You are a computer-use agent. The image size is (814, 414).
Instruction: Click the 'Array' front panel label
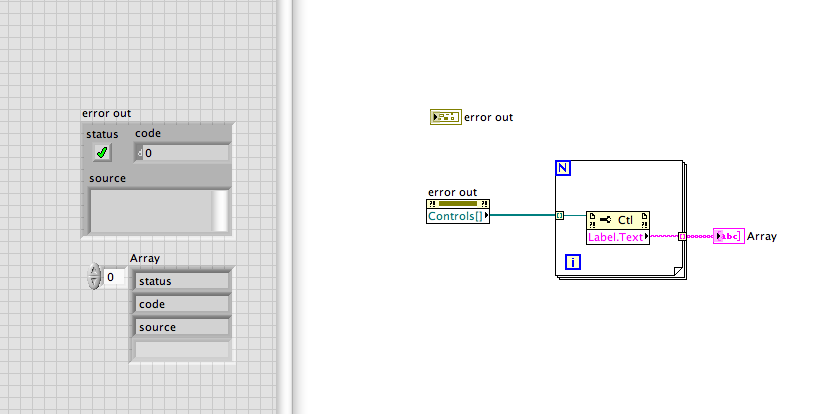[x=145, y=258]
